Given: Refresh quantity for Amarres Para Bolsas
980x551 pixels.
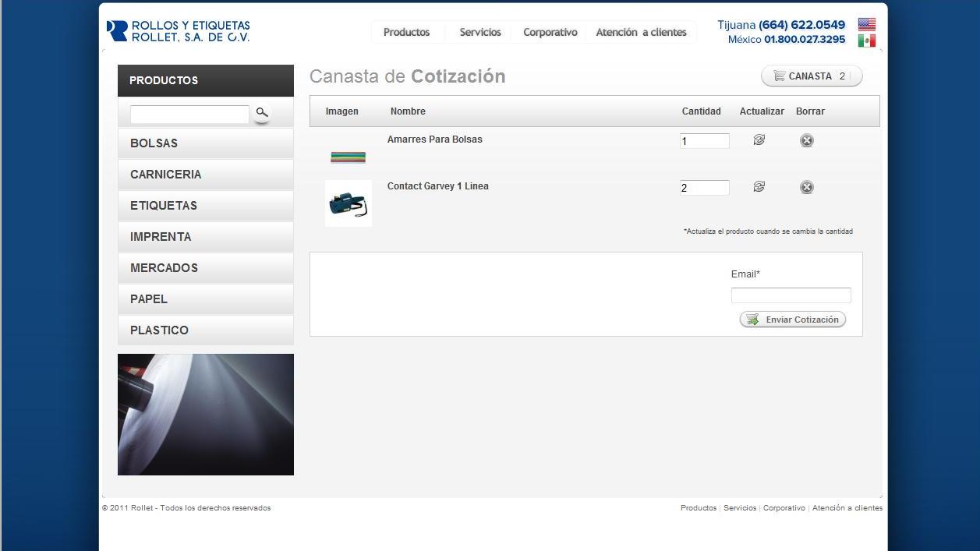Looking at the screenshot, I should point(759,140).
